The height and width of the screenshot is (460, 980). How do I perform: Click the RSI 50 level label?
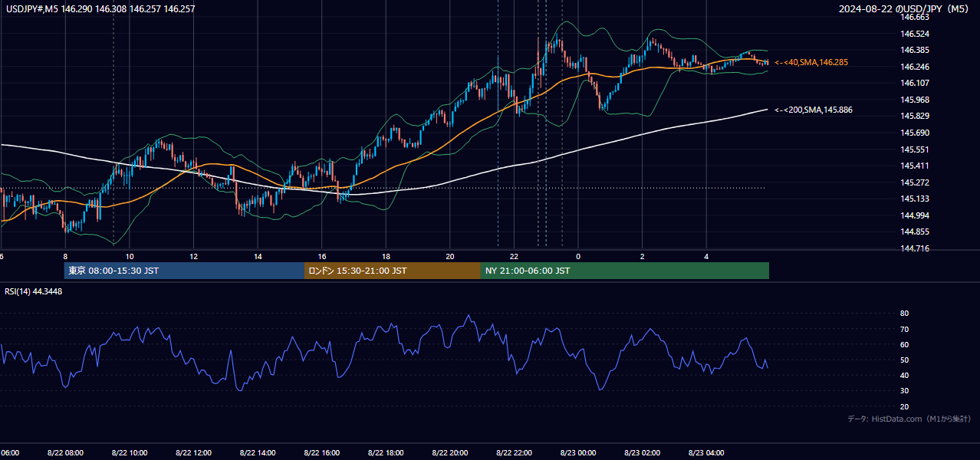click(x=904, y=360)
